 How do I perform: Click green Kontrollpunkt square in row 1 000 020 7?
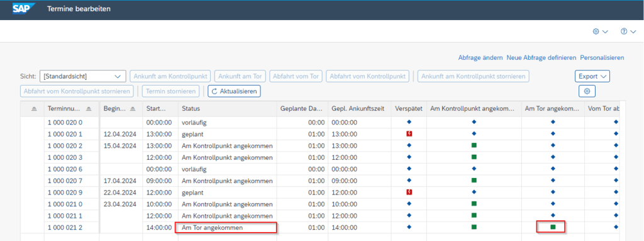(474, 181)
